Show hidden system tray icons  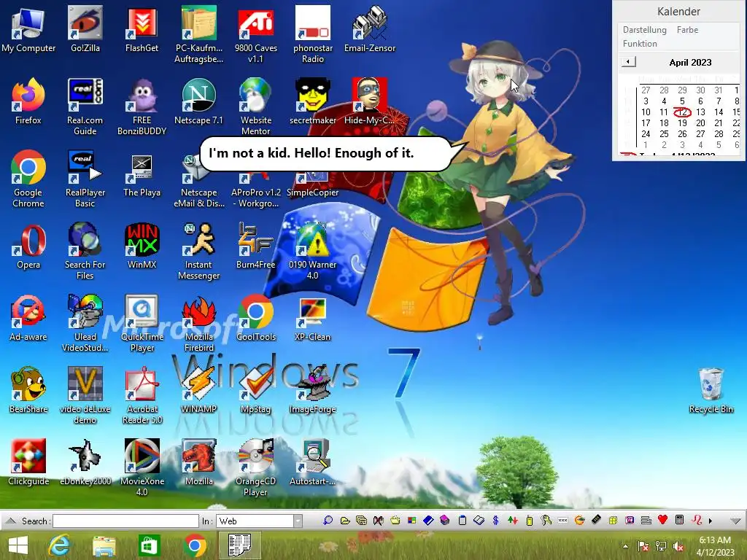(625, 546)
